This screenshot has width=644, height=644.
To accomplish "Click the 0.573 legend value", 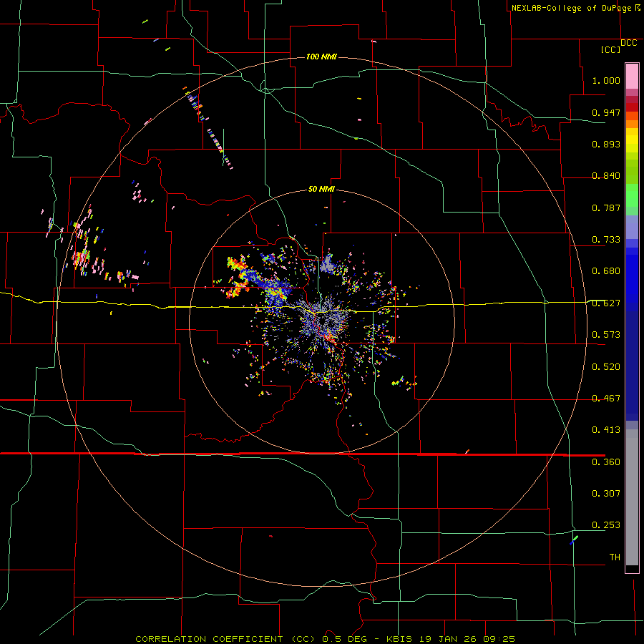I will (606, 335).
